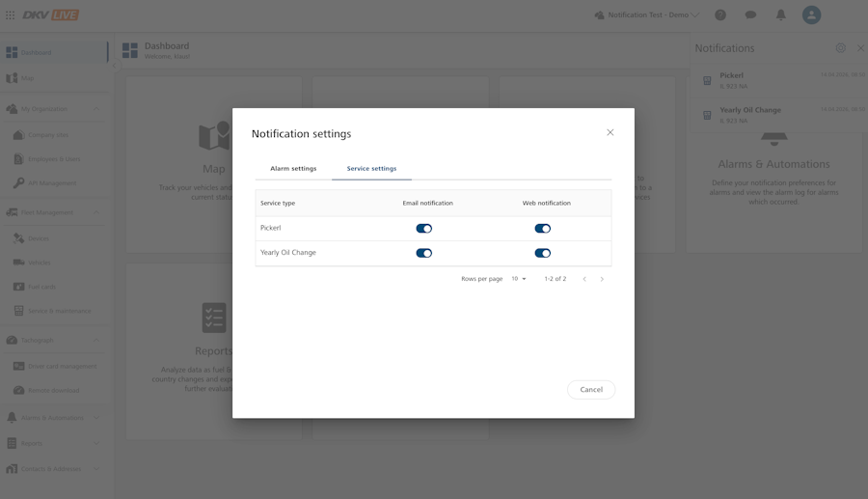Click the '1-2 of 2' pagination text
Viewport: 868px width, 499px height.
pyautogui.click(x=556, y=279)
